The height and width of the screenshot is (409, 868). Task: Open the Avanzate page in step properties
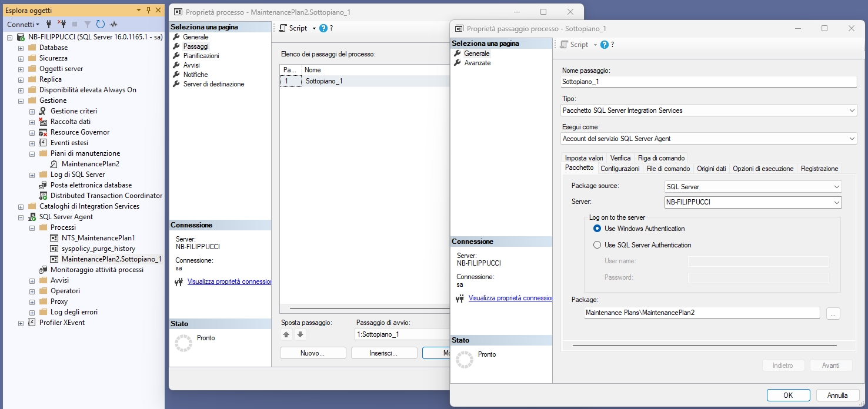click(477, 63)
